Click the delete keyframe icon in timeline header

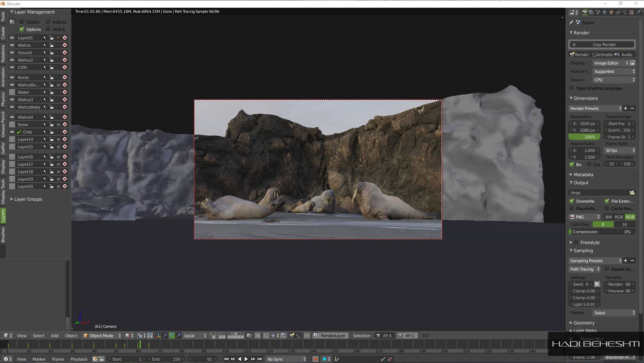[390, 359]
